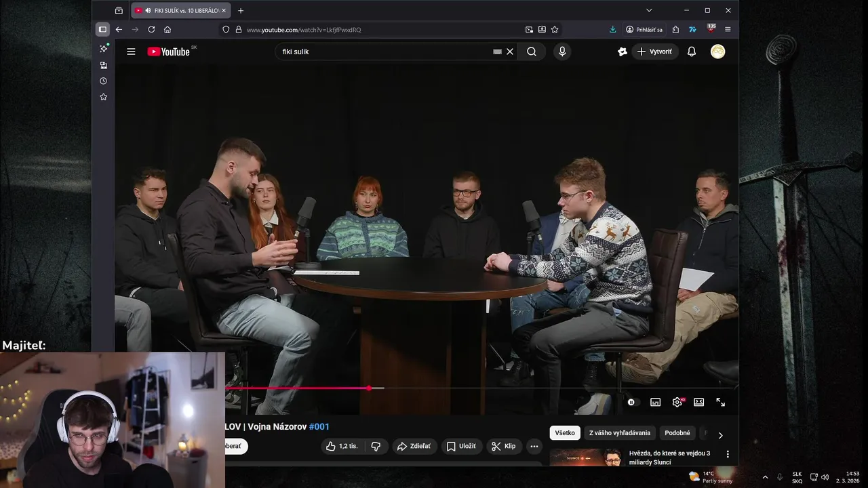This screenshot has width=868, height=488.
Task: Click the YouTube sparkle icon near Vytvoriť
Action: [622, 52]
